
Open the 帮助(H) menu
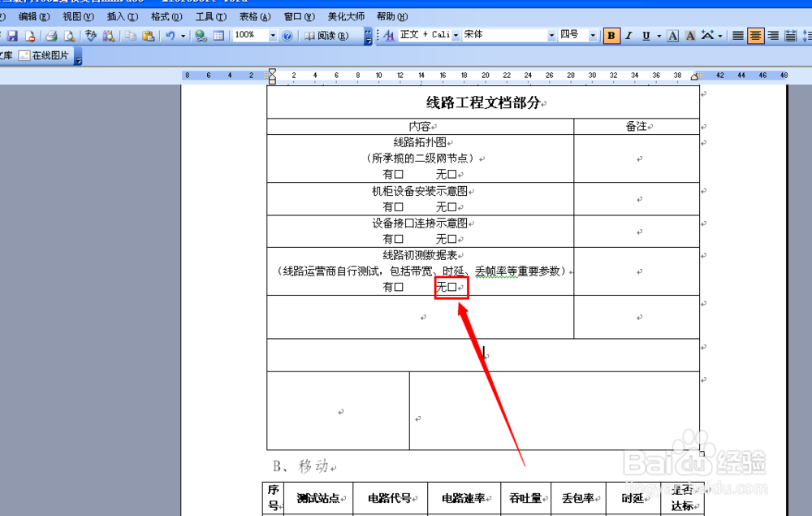(392, 16)
